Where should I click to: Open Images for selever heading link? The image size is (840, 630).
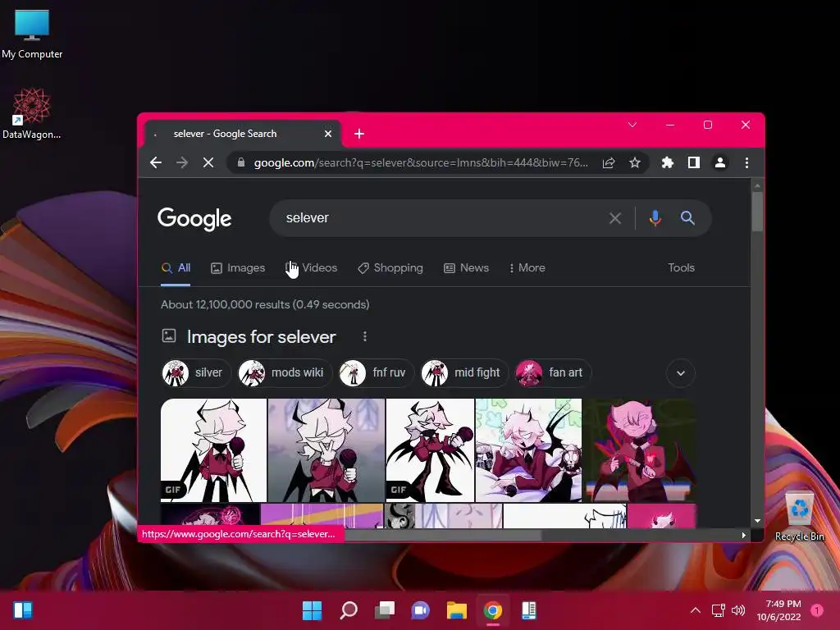pyautogui.click(x=261, y=337)
